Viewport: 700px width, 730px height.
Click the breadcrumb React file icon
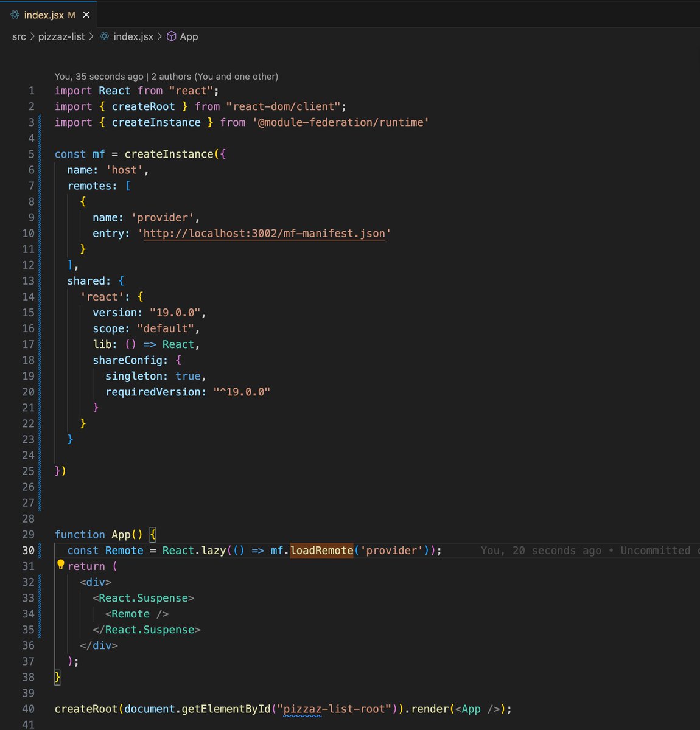pos(105,36)
